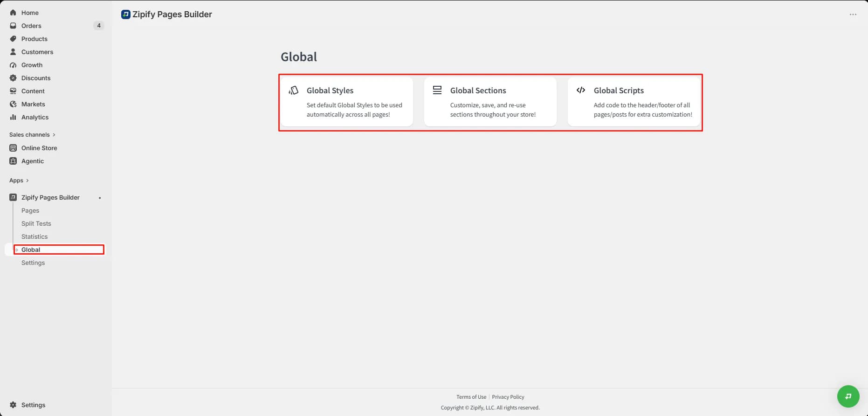The image size is (868, 416).
Task: Click the Global Sections description text
Action: coord(493,110)
